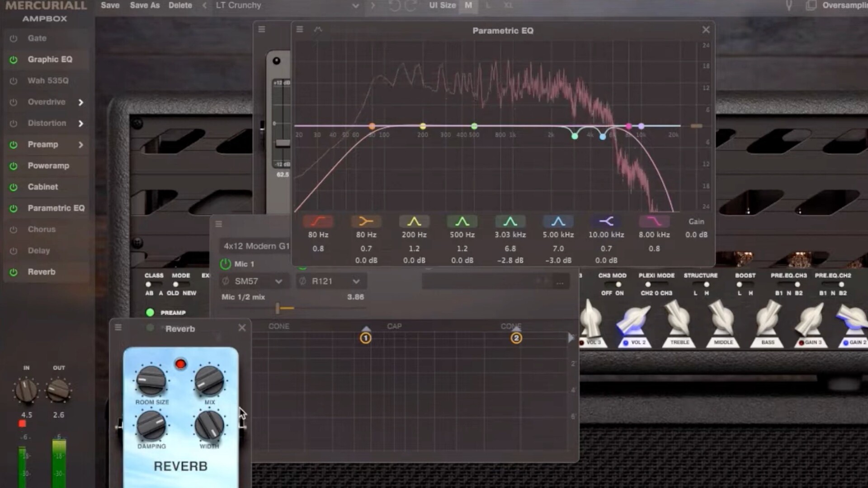Open the R121 microphone dropdown

332,281
